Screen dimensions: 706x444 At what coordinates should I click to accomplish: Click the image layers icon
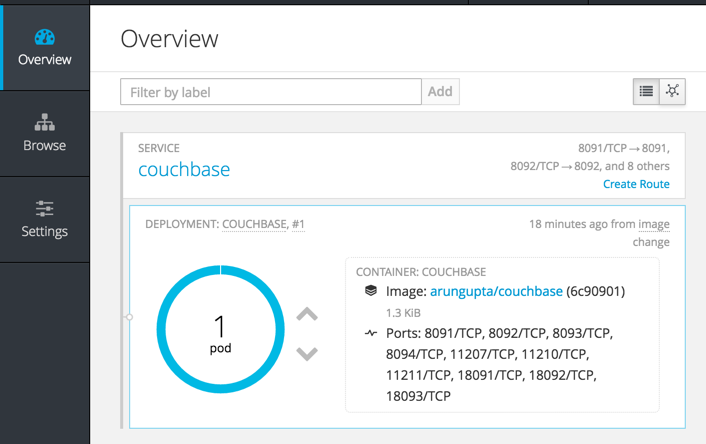pyautogui.click(x=370, y=292)
